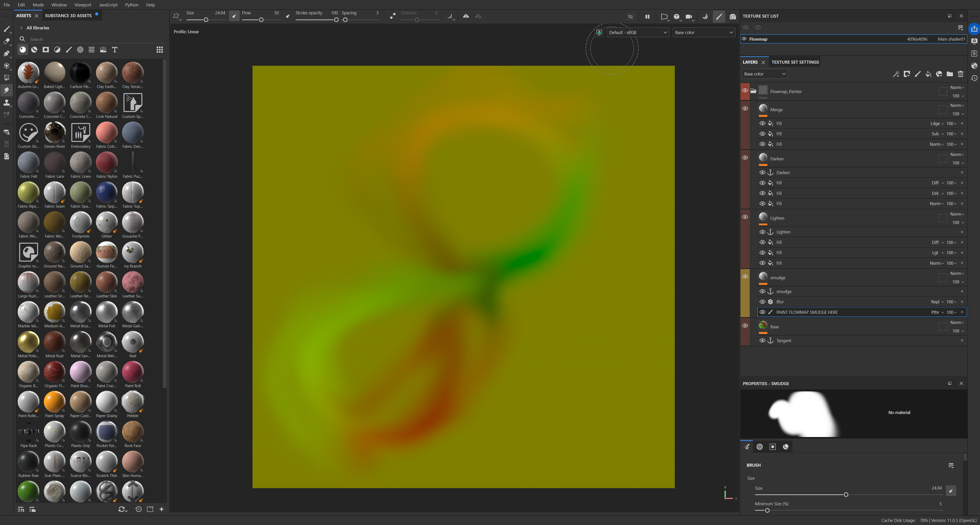Collapse the All libraries tree in Assets
The height and width of the screenshot is (525, 980).
(21, 28)
